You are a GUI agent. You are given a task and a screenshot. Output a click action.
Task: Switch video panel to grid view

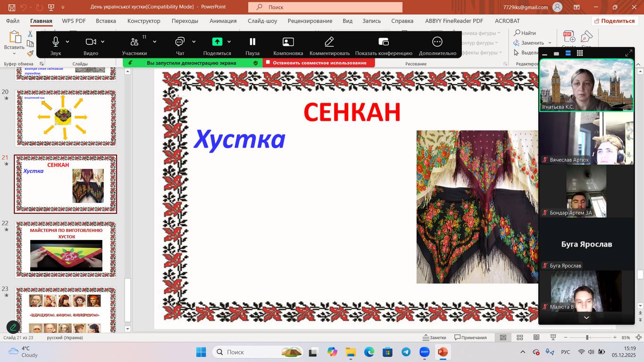[x=580, y=53]
